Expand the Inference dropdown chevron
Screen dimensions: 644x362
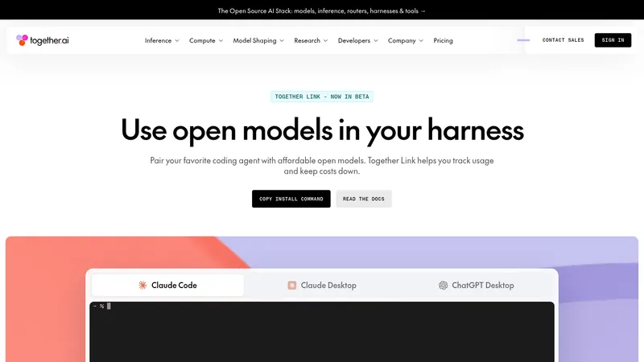click(x=177, y=41)
